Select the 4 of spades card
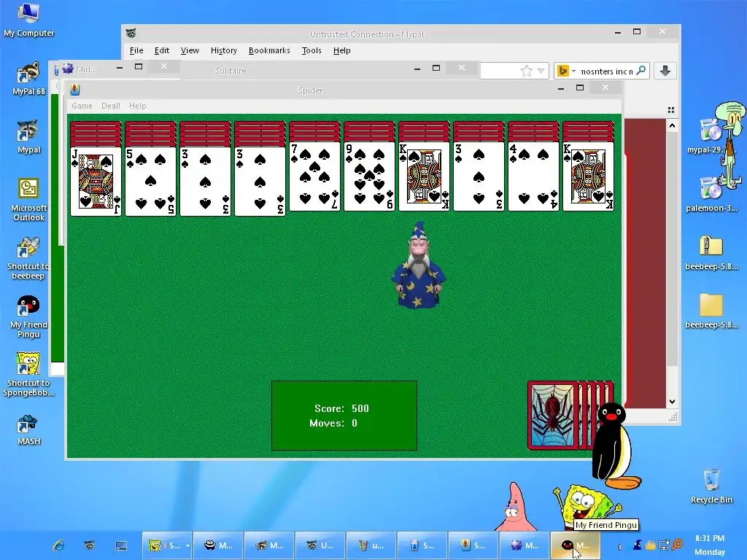 click(x=533, y=176)
